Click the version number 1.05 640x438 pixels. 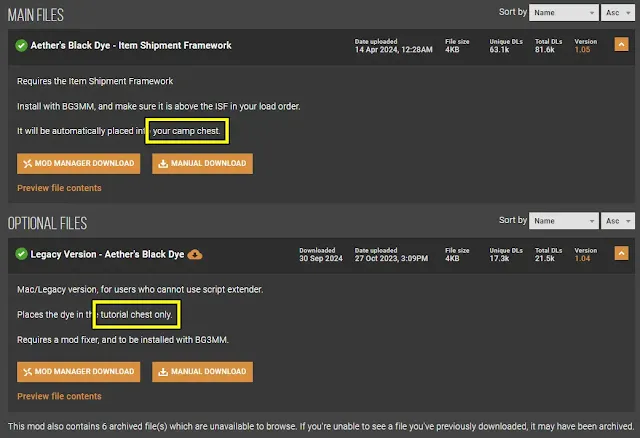582,49
